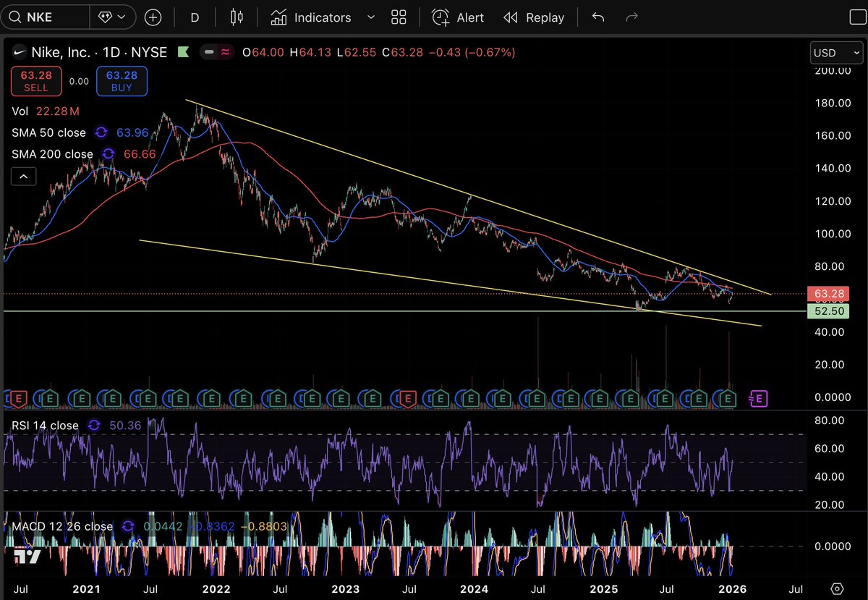Click the red earnings marker near mid-2023
This screenshot has height=600, width=868.
click(x=407, y=397)
